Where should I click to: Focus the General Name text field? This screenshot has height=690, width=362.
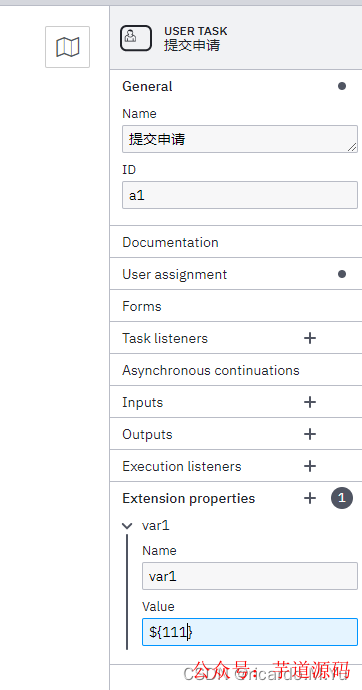pos(240,139)
